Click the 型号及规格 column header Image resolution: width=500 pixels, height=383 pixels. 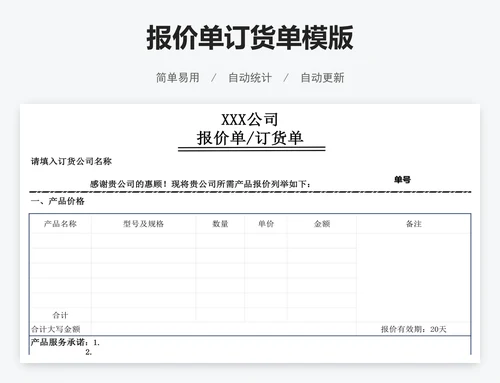[144, 224]
